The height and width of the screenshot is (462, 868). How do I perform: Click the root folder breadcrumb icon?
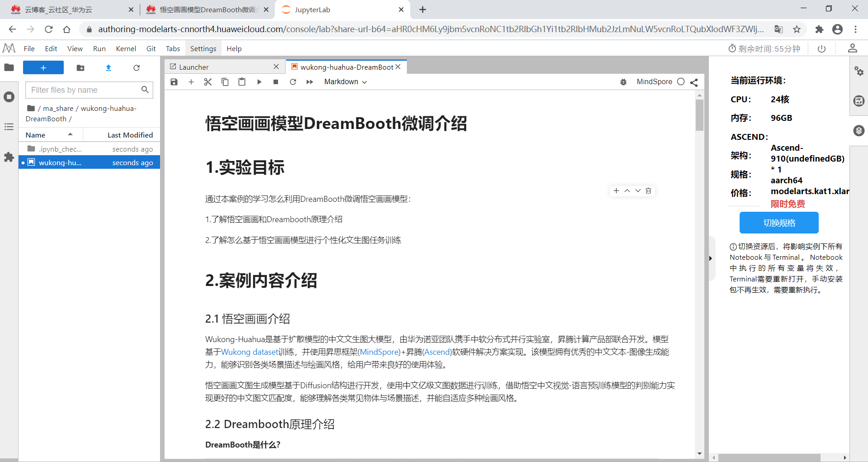point(31,108)
